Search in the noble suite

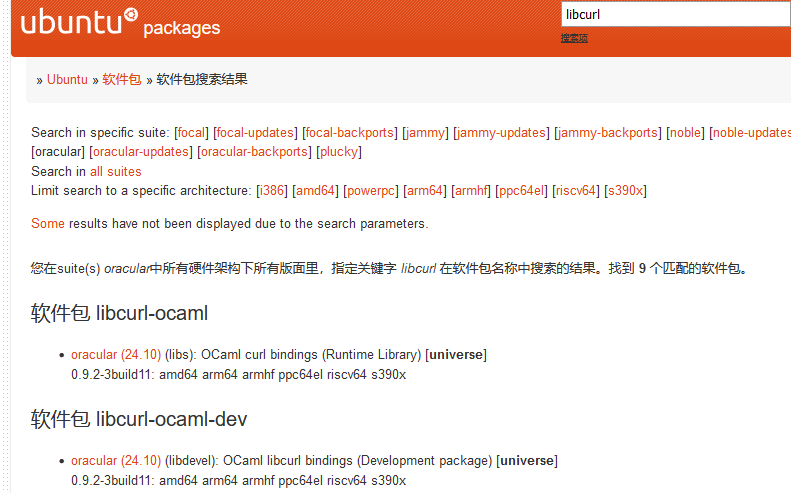(x=685, y=133)
